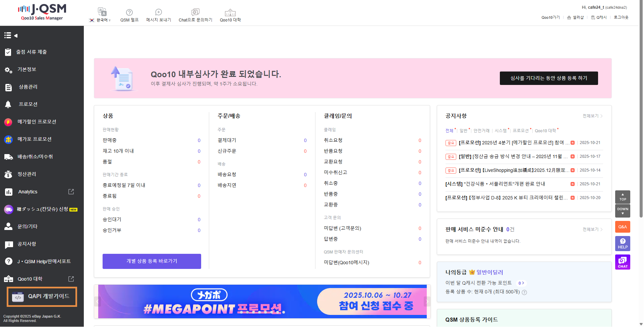
Task: Select the Qoo10 대학 notice tab
Action: coord(545,131)
